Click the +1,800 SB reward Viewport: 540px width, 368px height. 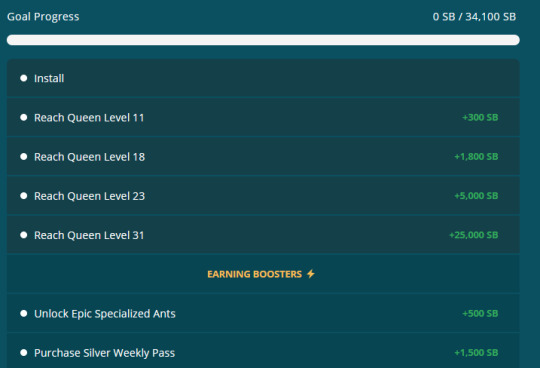[476, 157]
